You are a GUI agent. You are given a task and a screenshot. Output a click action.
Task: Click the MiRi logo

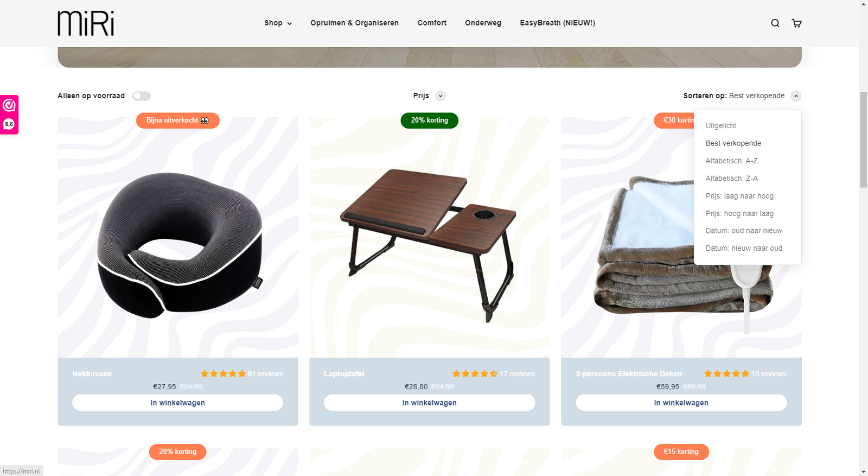(x=86, y=23)
